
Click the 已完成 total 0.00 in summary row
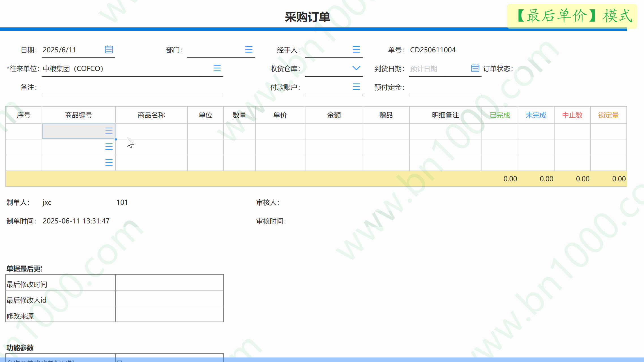[510, 179]
